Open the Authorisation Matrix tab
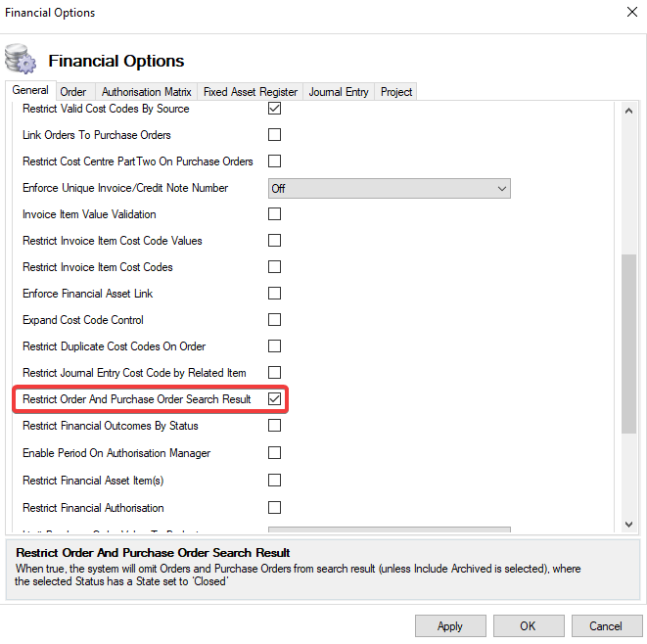 pyautogui.click(x=147, y=92)
